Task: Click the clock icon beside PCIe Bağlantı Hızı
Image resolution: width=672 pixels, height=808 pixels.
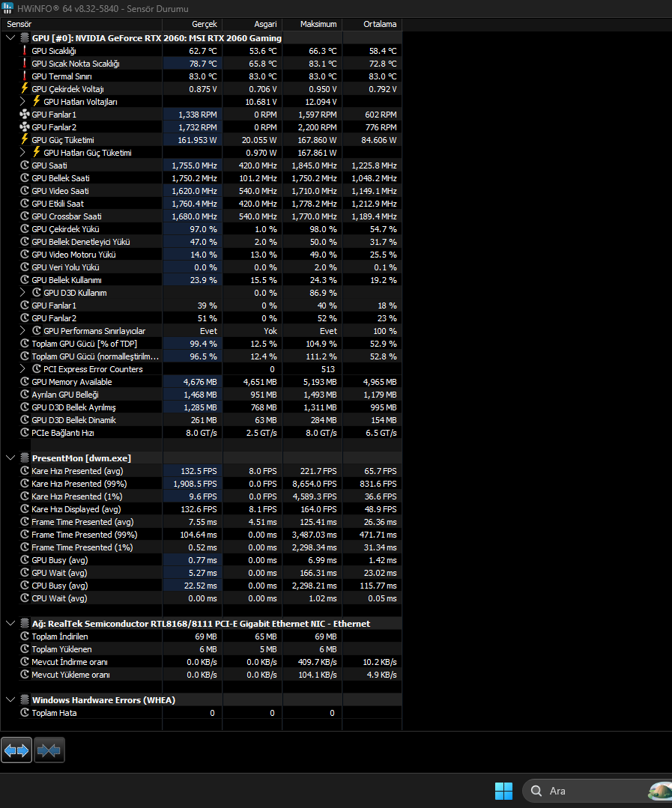Action: (x=24, y=432)
